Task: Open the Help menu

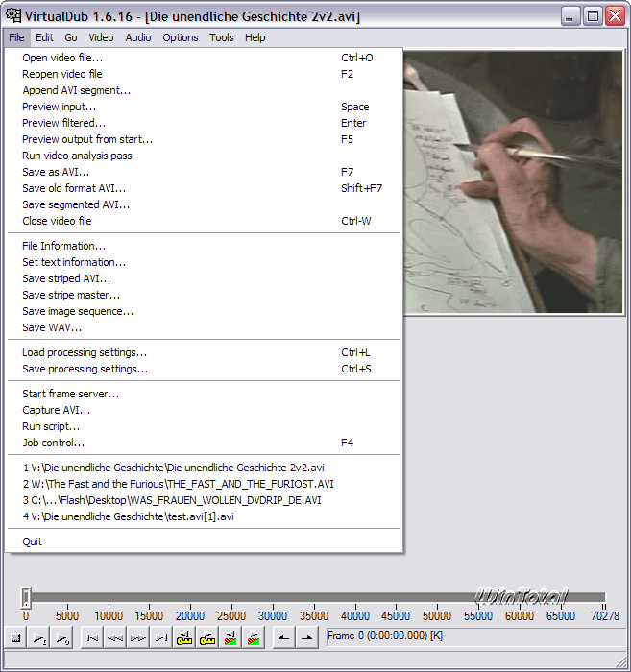Action: pyautogui.click(x=255, y=37)
